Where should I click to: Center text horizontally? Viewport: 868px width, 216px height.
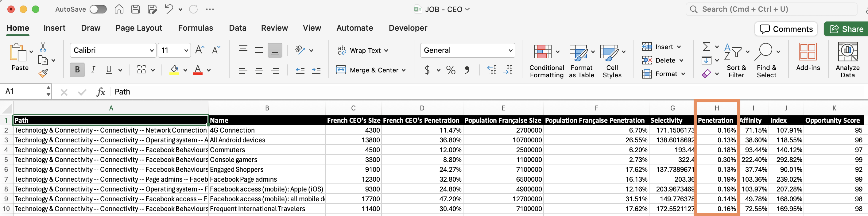[259, 70]
